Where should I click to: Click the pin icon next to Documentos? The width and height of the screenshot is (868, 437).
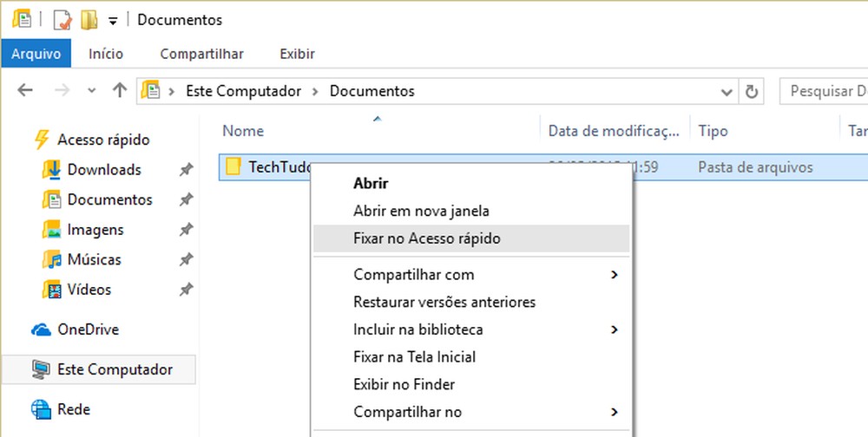pyautogui.click(x=186, y=199)
